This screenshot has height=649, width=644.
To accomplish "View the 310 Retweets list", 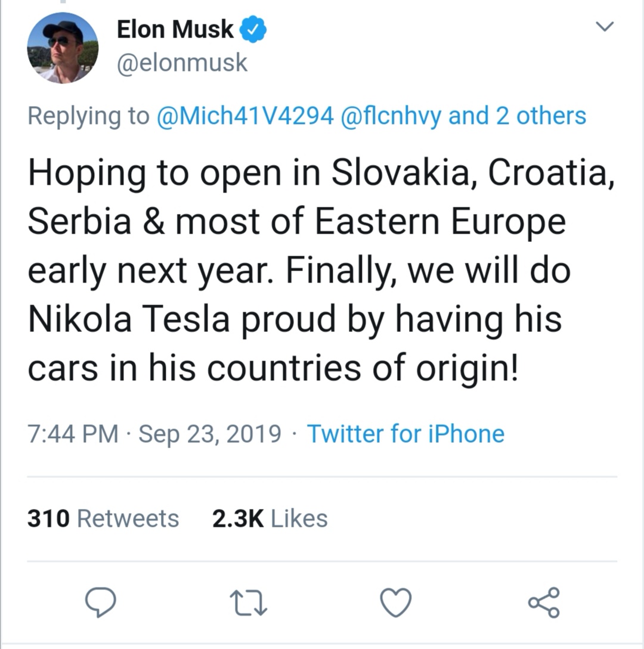I will (103, 518).
